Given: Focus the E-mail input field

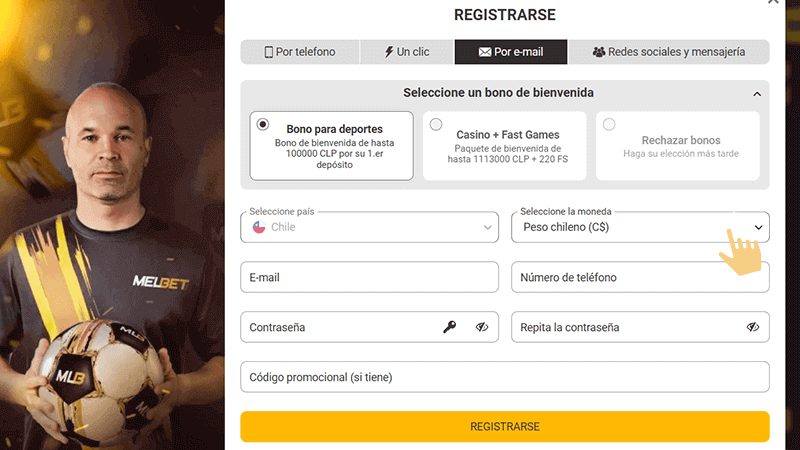Looking at the screenshot, I should (x=369, y=277).
